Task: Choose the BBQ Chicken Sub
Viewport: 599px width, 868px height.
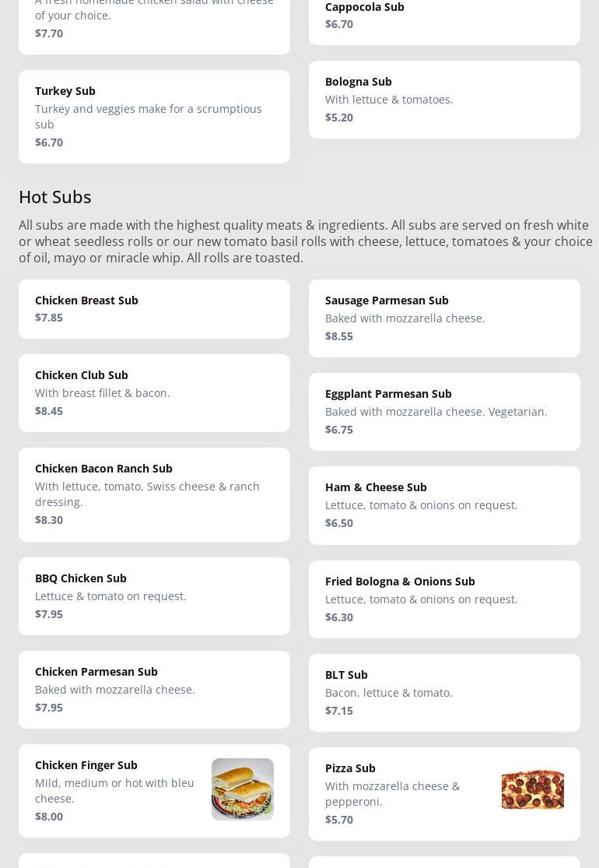Action: (x=81, y=578)
